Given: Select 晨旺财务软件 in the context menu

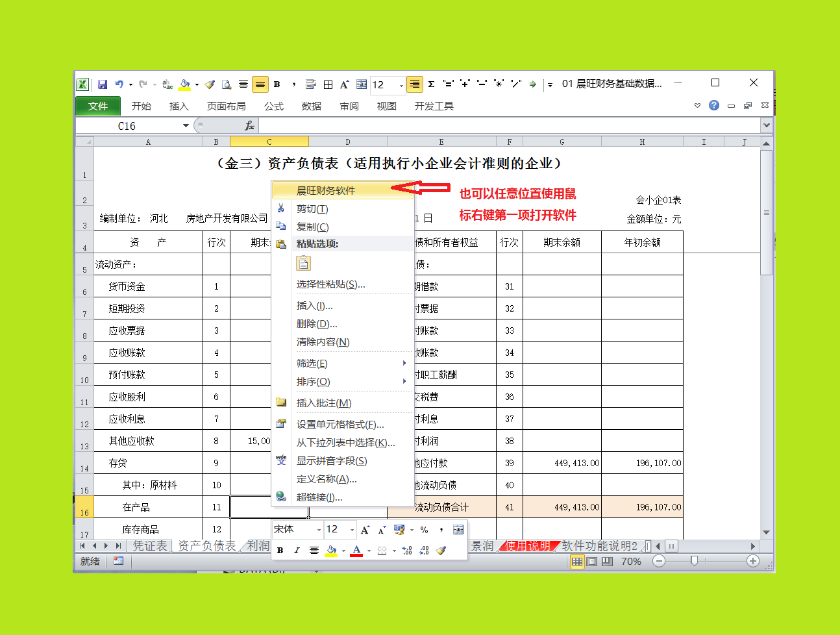Looking at the screenshot, I should click(326, 190).
